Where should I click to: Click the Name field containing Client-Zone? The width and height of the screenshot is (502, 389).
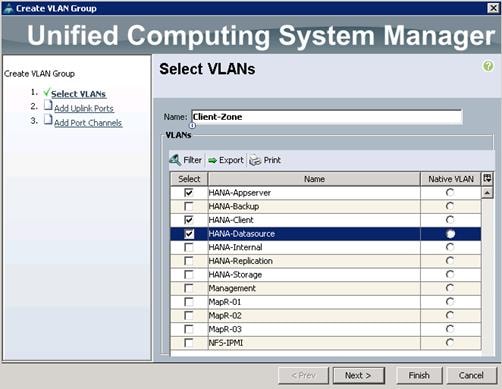coord(327,117)
